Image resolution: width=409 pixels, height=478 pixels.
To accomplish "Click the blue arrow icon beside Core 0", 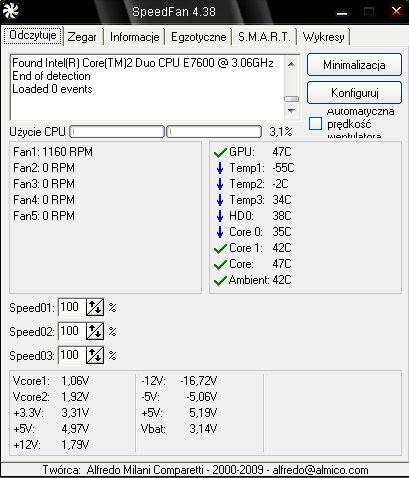I will [220, 232].
